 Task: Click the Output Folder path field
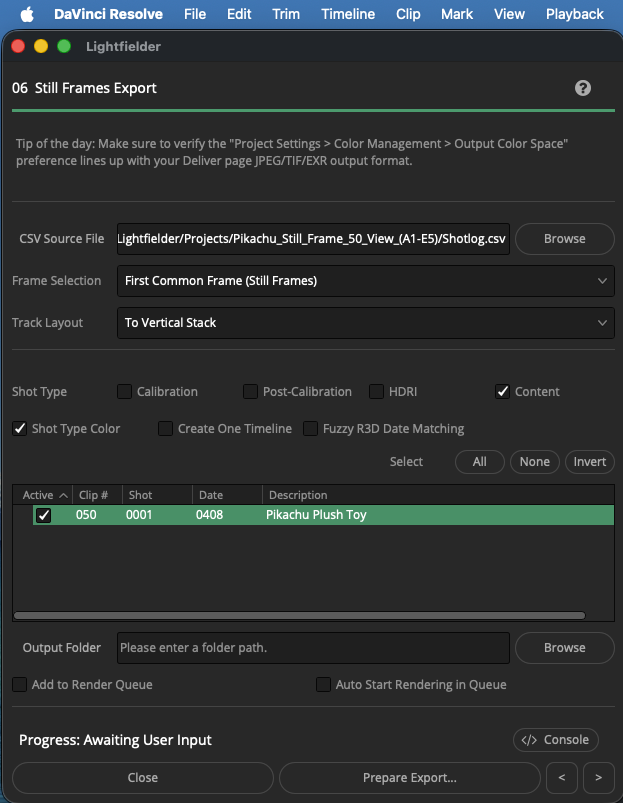click(313, 648)
